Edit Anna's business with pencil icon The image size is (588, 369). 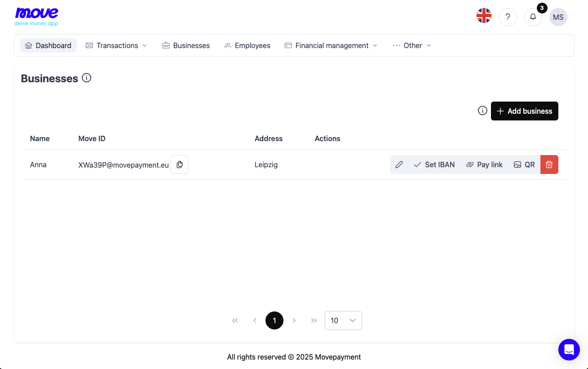[399, 164]
